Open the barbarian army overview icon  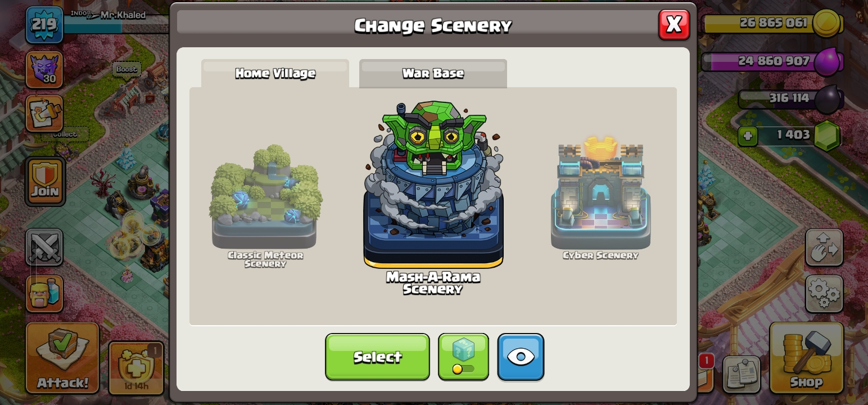[x=44, y=294]
